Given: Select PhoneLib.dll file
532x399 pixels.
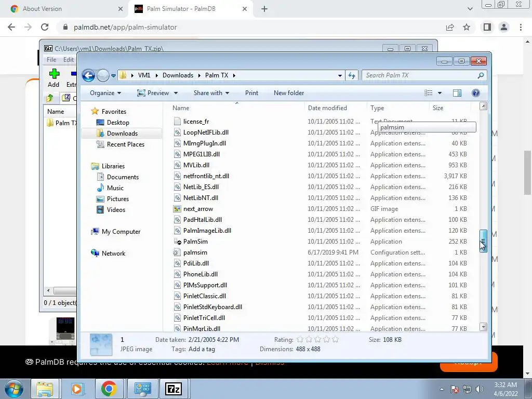Looking at the screenshot, I should coord(200,274).
